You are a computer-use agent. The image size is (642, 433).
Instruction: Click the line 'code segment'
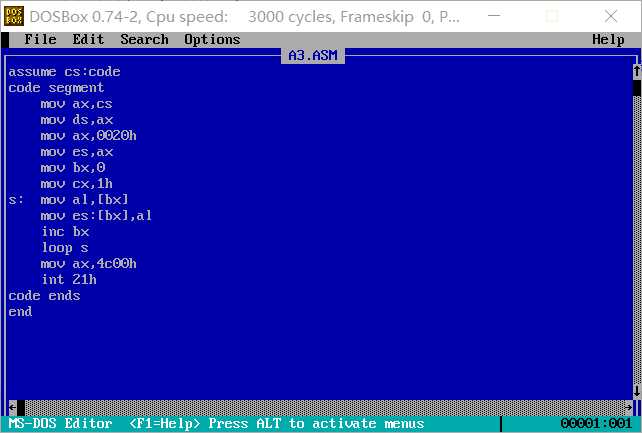(x=56, y=88)
